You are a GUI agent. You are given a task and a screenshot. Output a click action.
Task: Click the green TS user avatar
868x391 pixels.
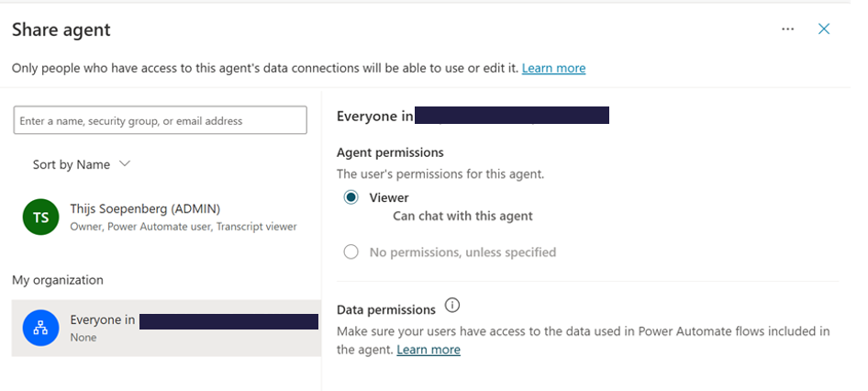40,217
